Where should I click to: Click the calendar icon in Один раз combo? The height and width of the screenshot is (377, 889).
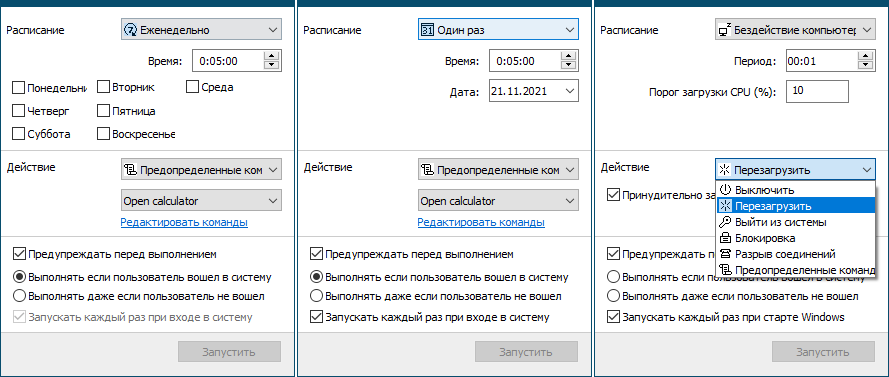coord(427,30)
